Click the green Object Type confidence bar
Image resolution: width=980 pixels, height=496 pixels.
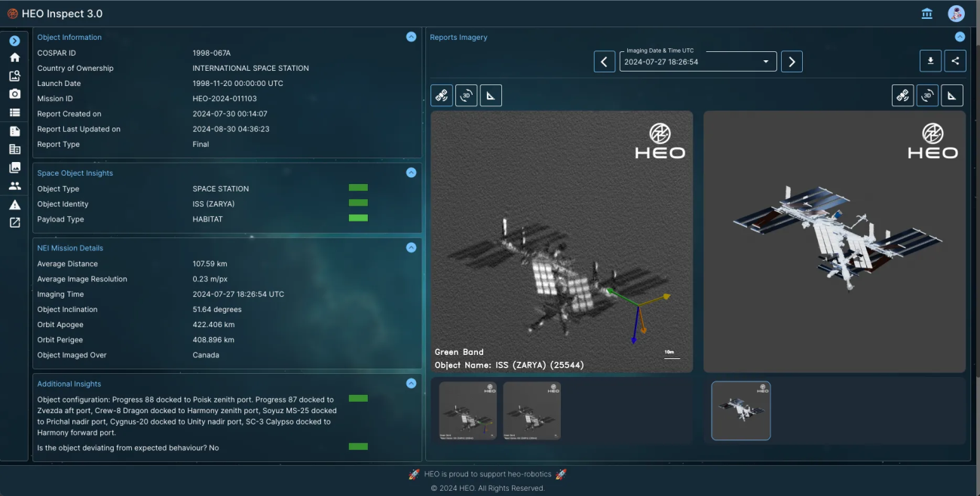coord(358,188)
